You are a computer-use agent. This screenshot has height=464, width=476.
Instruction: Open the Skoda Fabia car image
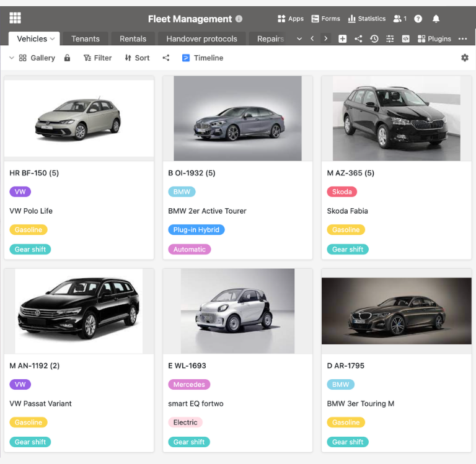click(396, 118)
